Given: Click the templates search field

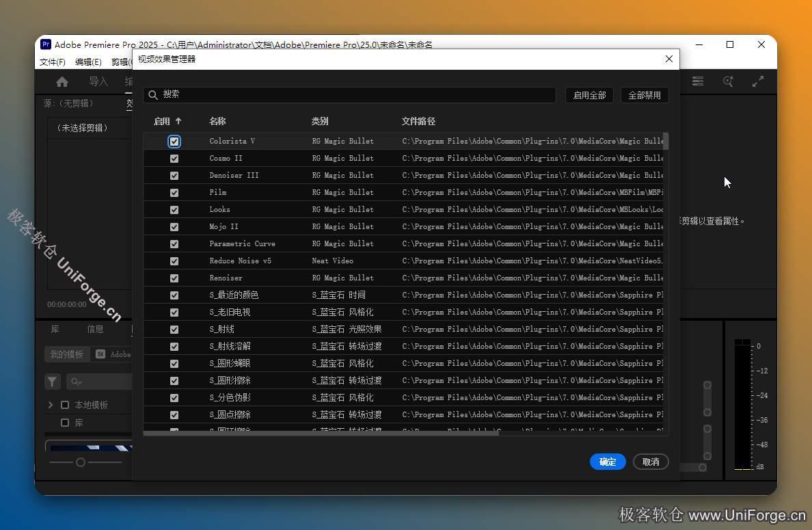Looking at the screenshot, I should [x=99, y=382].
